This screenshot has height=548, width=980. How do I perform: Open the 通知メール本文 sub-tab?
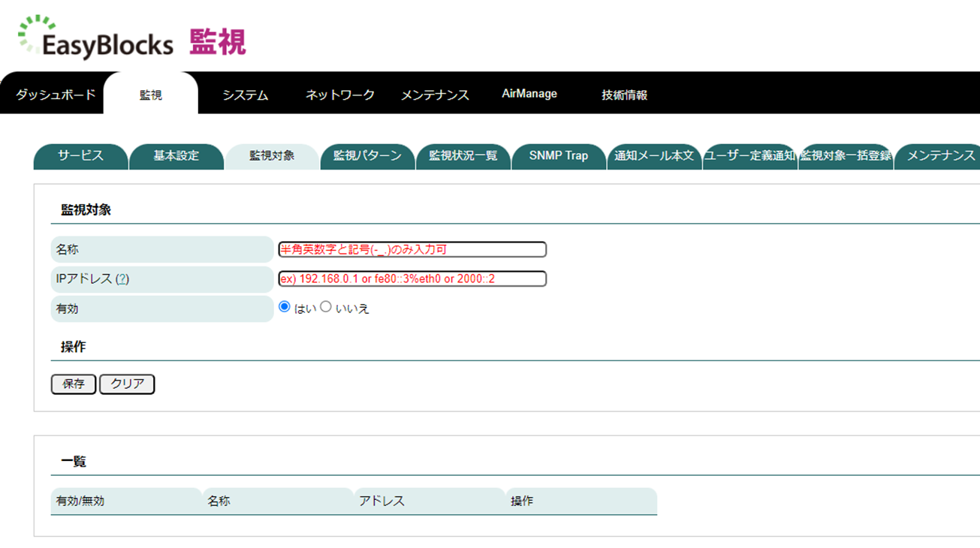[654, 156]
